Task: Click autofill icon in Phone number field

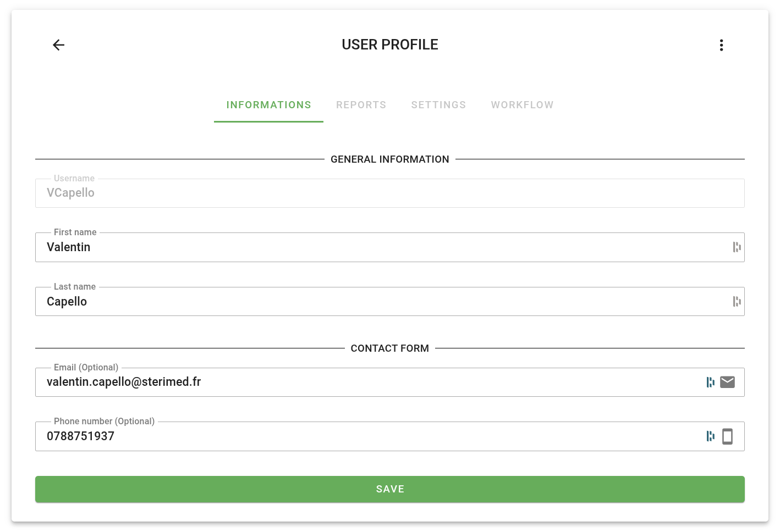Action: 710,436
